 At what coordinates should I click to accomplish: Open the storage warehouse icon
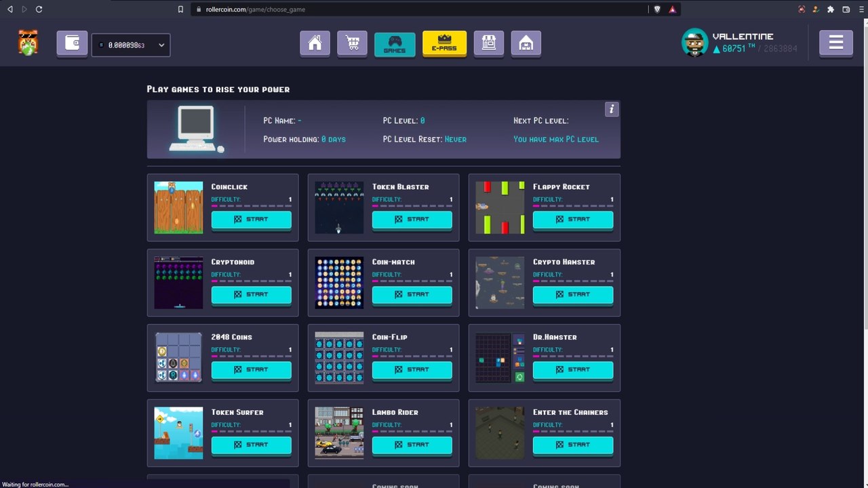(x=526, y=43)
